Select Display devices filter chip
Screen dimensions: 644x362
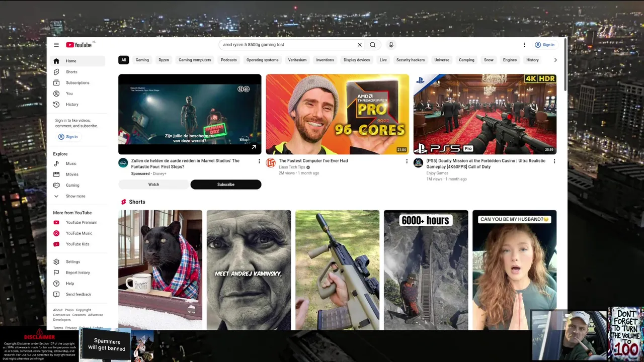[357, 60]
